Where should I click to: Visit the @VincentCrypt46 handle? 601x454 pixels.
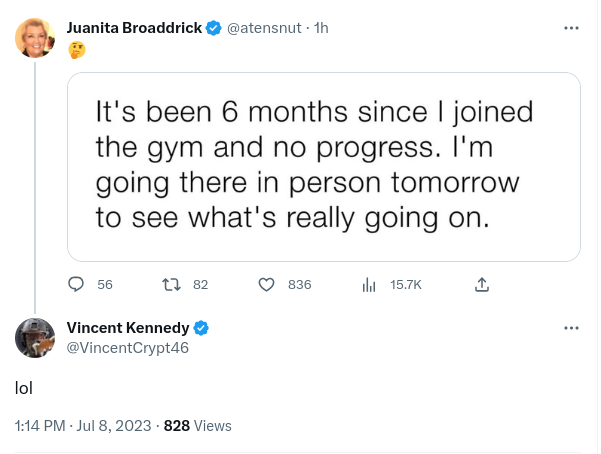127,347
